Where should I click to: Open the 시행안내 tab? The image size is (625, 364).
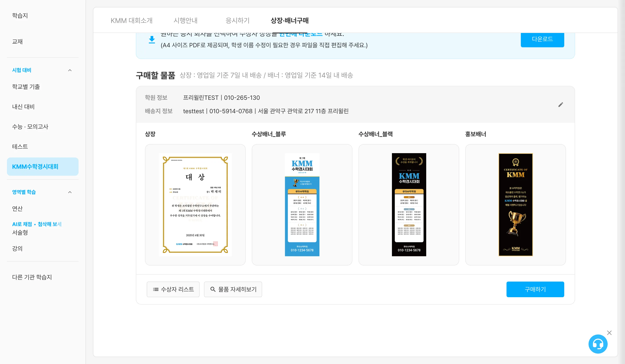coord(186,20)
